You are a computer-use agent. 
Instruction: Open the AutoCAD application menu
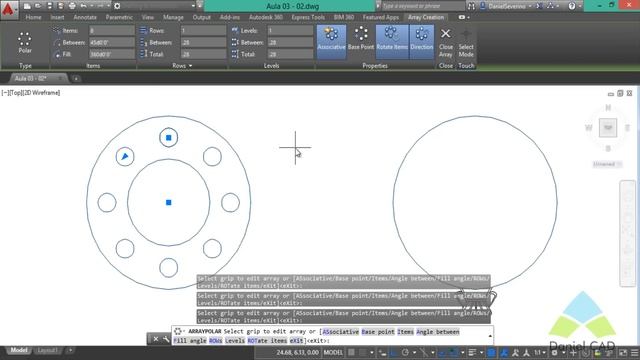click(8, 9)
